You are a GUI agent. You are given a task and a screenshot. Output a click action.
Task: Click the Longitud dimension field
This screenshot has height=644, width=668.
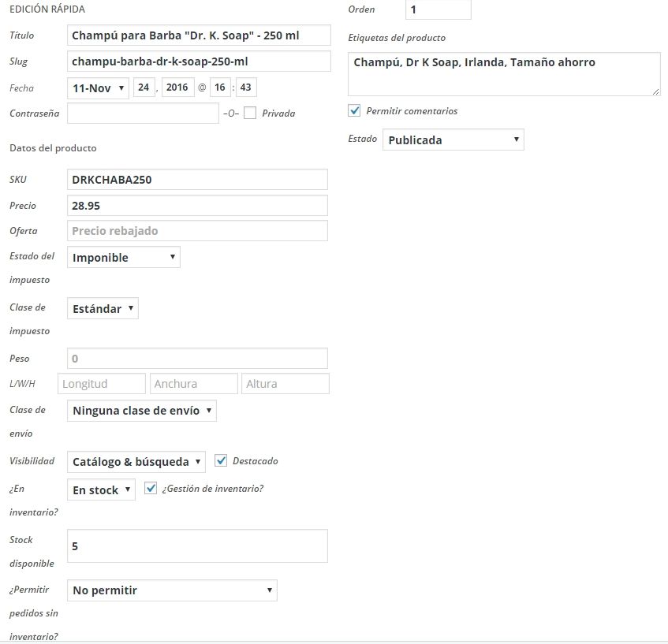[102, 384]
